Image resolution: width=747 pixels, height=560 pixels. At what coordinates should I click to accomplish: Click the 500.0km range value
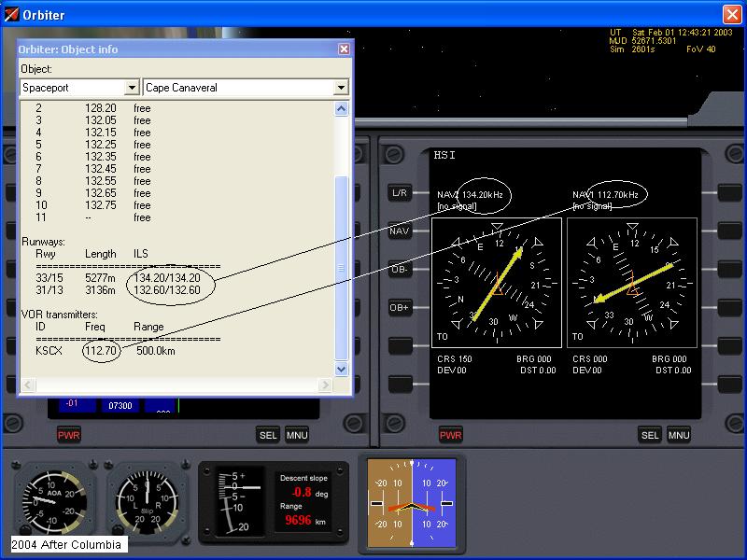pos(156,351)
